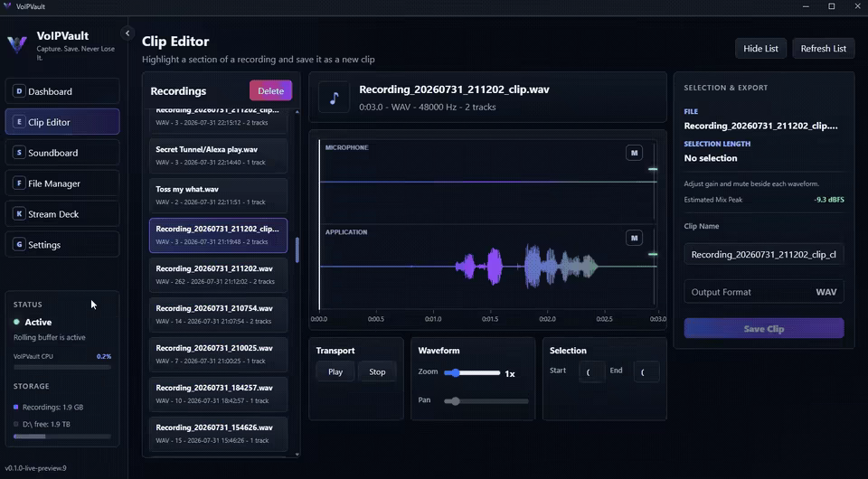The image size is (868, 479).
Task: Click the music note icon of the recording
Action: click(334, 98)
